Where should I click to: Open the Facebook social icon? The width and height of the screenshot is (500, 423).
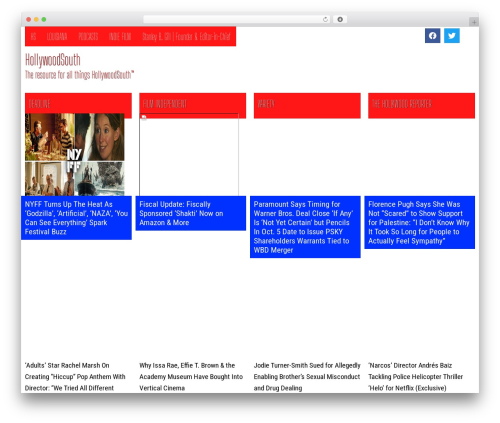pos(432,36)
